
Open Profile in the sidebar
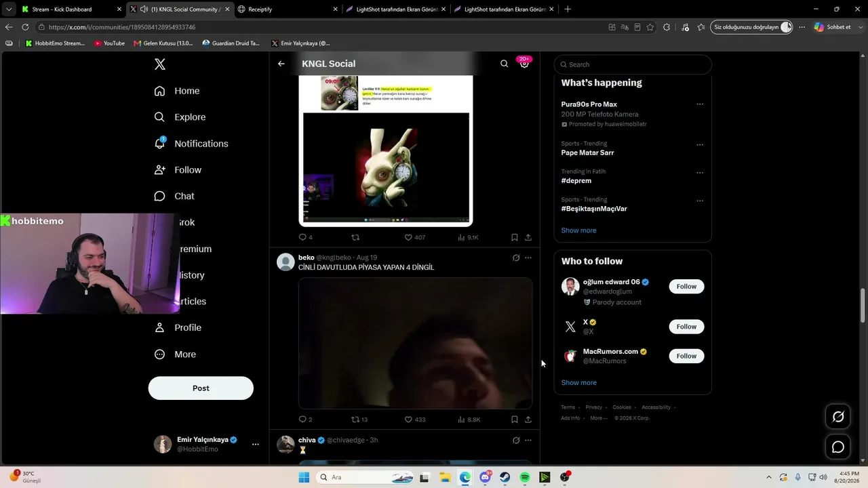[178, 327]
